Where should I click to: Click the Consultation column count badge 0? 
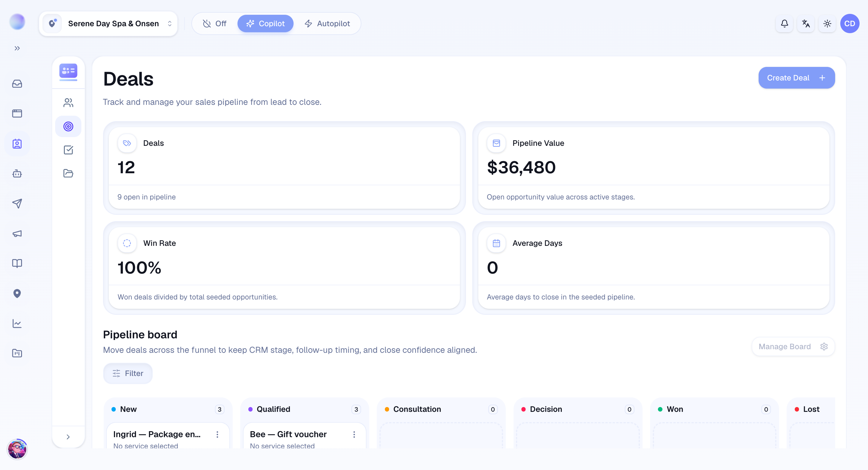493,409
